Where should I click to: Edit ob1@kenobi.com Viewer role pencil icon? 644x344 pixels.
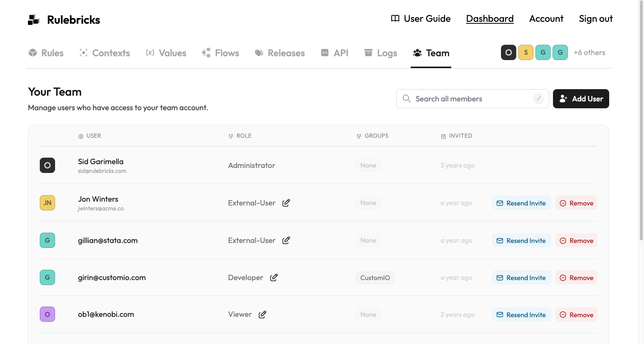pyautogui.click(x=262, y=315)
